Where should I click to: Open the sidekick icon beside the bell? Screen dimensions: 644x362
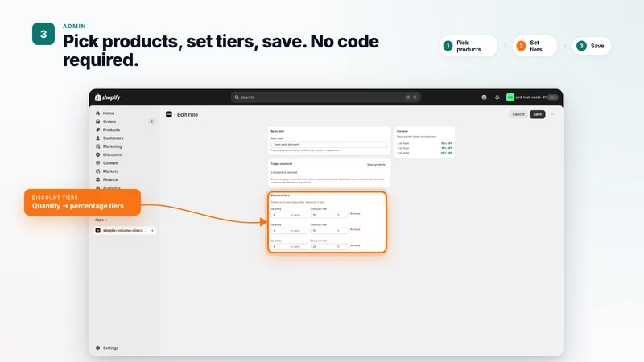[x=485, y=97]
